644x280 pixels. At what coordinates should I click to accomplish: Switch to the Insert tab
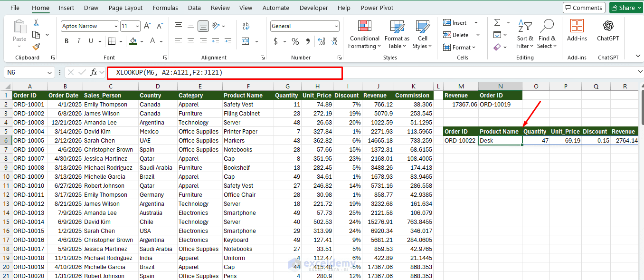coord(66,8)
